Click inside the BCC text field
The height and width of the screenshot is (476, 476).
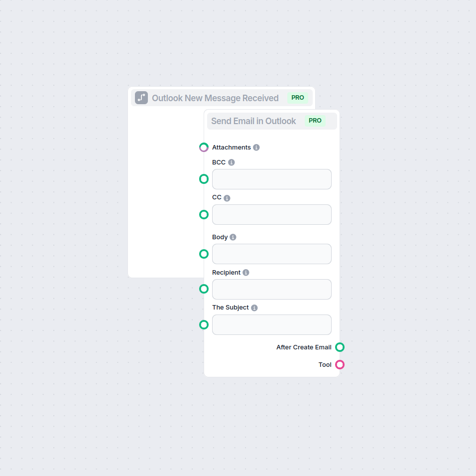click(271, 179)
